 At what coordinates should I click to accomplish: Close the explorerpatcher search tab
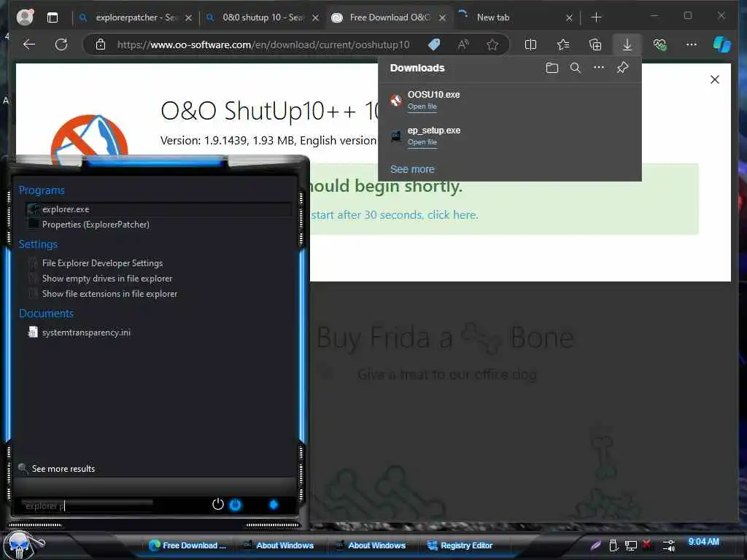click(x=188, y=17)
